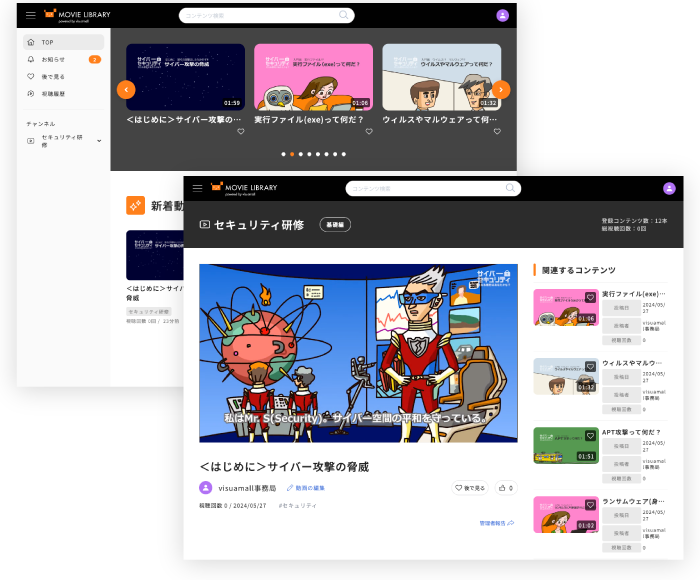
Task: Click 新着動画 orange sparkle icon
Action: (135, 205)
